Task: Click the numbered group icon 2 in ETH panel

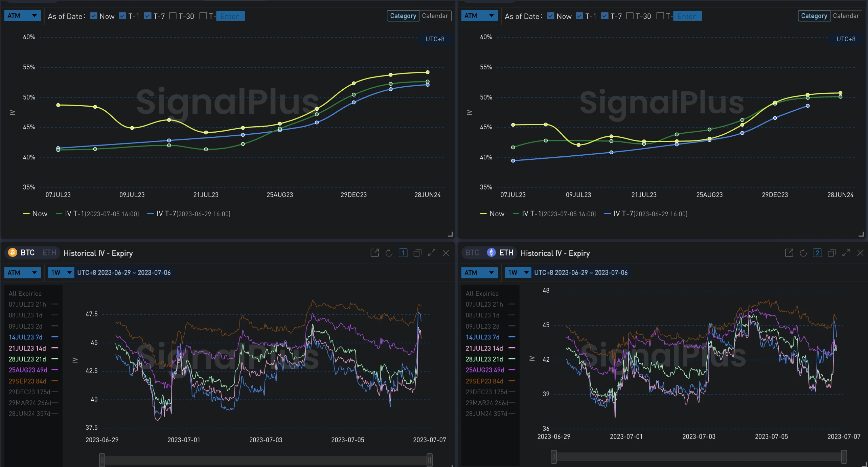Action: (x=817, y=253)
